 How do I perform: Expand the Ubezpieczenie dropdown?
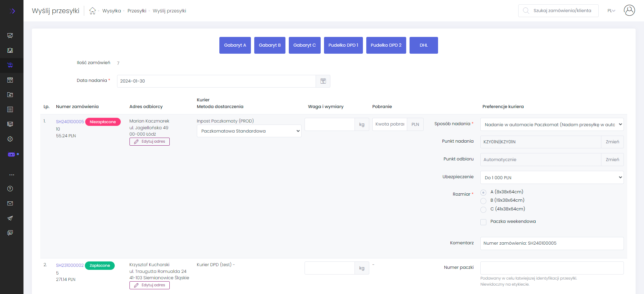click(552, 178)
